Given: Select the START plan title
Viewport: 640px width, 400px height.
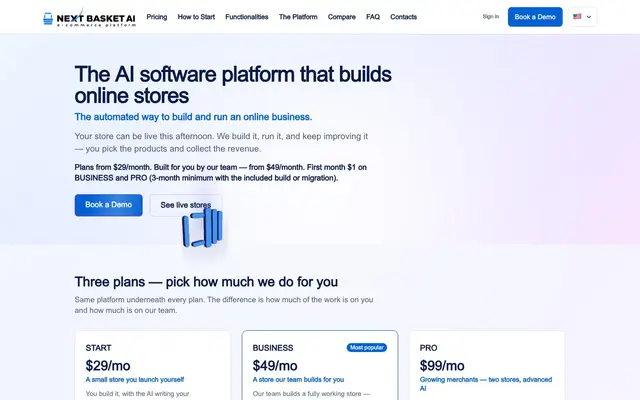Looking at the screenshot, I should coord(98,348).
